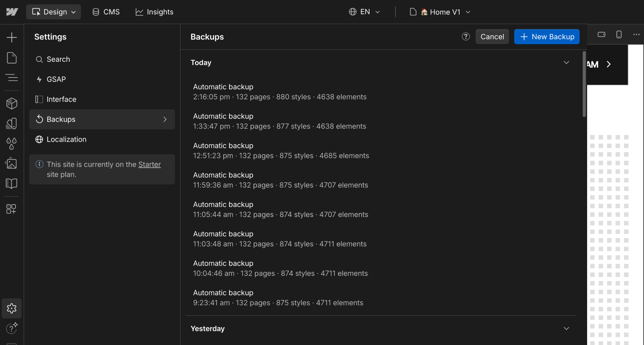This screenshot has height=345, width=644.
Task: Open the Components panel
Action: (12, 103)
